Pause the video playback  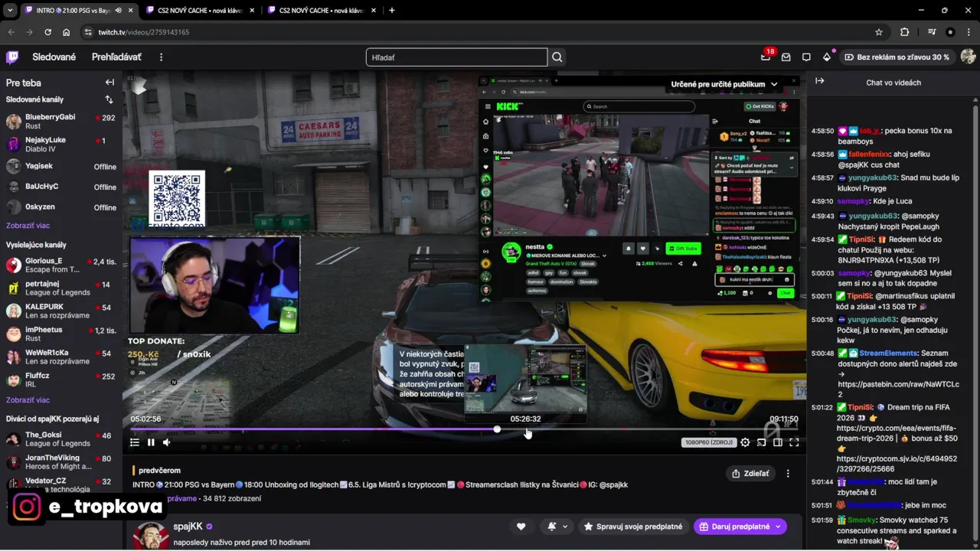(x=151, y=442)
